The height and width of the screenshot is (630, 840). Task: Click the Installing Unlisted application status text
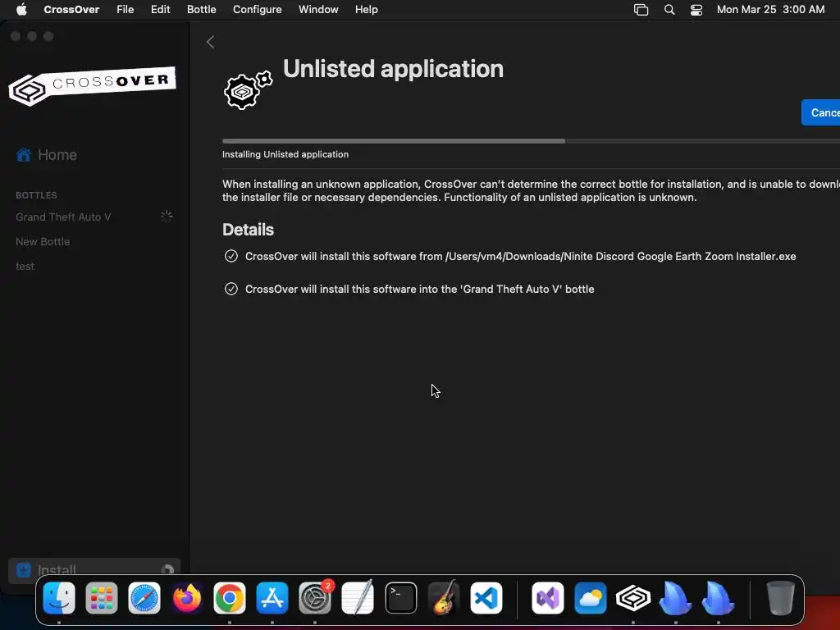tap(285, 154)
